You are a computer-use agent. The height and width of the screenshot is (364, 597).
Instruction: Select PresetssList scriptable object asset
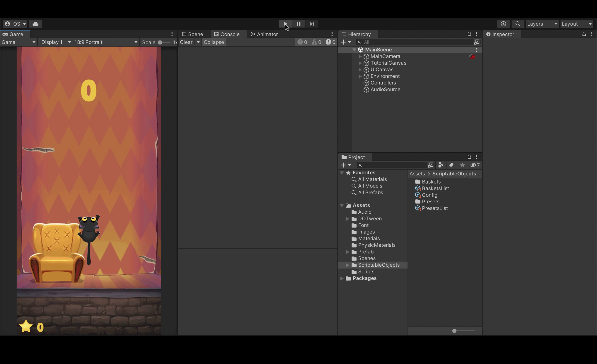(x=435, y=208)
